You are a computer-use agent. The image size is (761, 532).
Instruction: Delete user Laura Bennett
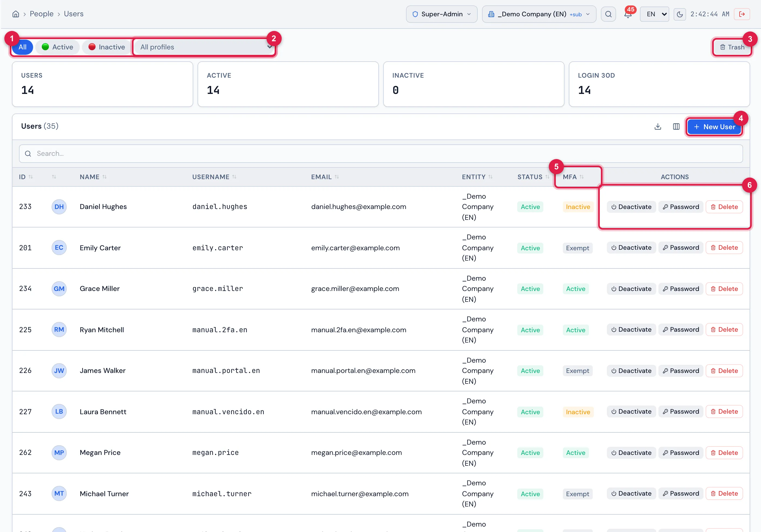coord(724,411)
